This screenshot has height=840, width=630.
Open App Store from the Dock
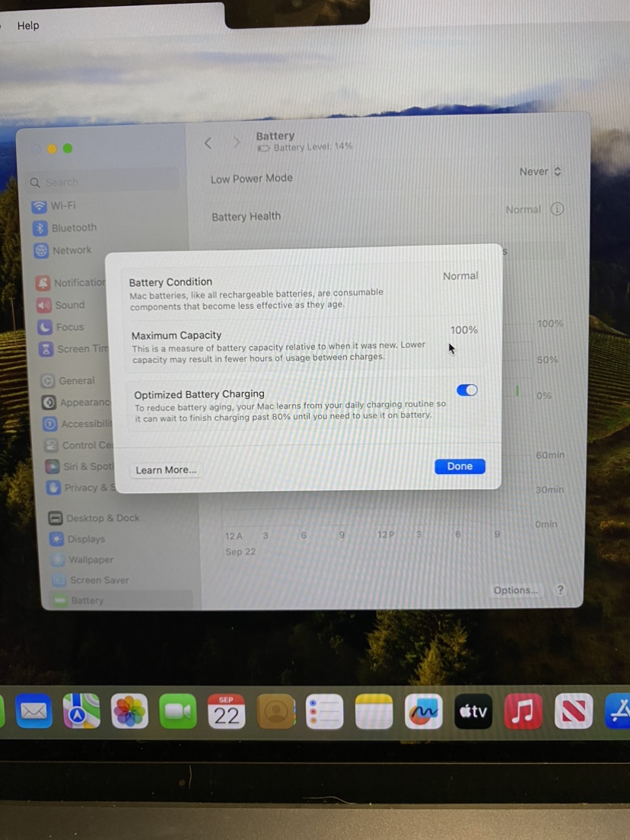619,711
